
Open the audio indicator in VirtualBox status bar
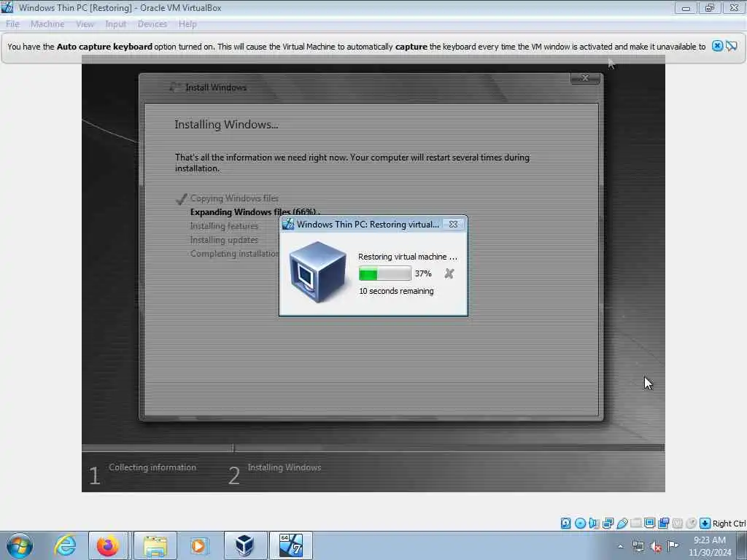point(594,524)
